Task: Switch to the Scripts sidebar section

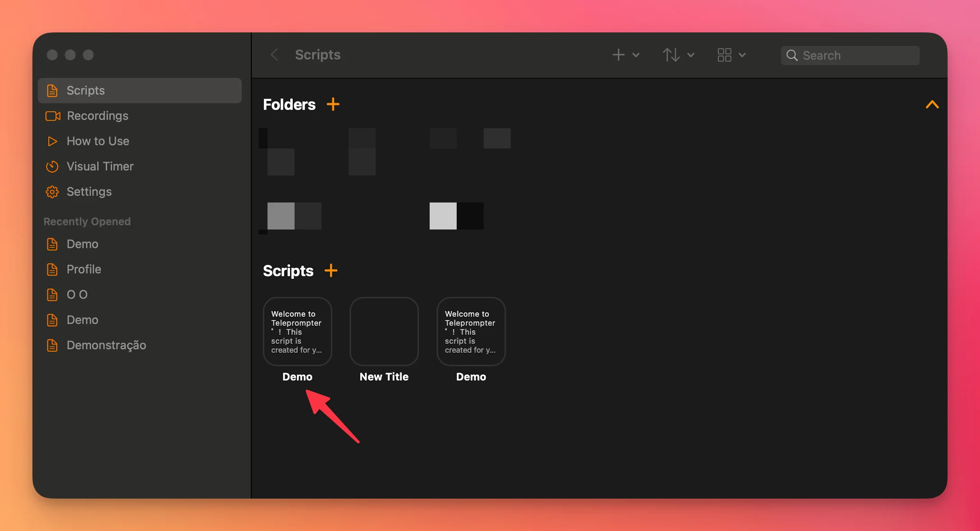Action: [x=86, y=90]
